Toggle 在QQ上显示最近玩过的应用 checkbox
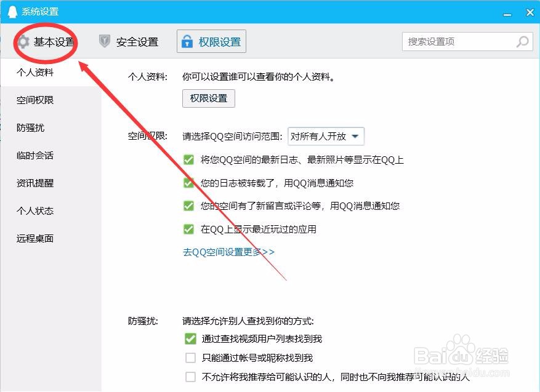This screenshot has height=392, width=540. pyautogui.click(x=189, y=229)
